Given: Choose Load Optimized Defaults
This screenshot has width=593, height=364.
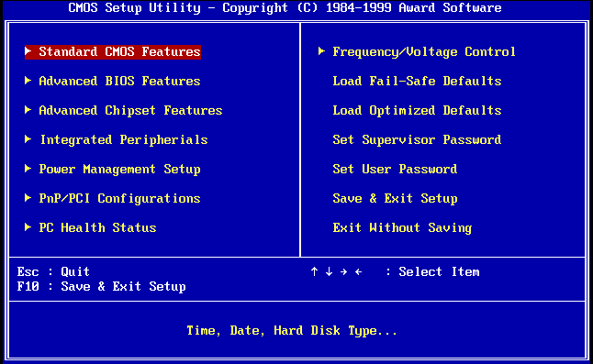Looking at the screenshot, I should 417,111.
